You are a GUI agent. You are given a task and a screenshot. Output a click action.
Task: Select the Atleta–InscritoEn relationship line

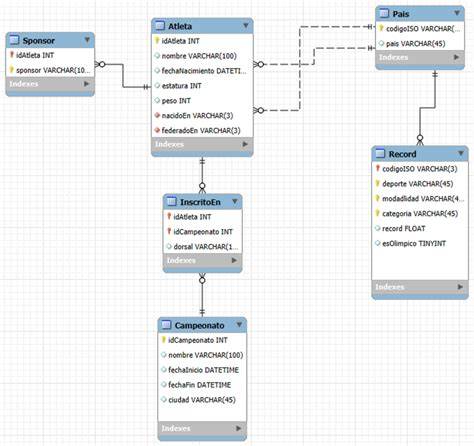202,176
